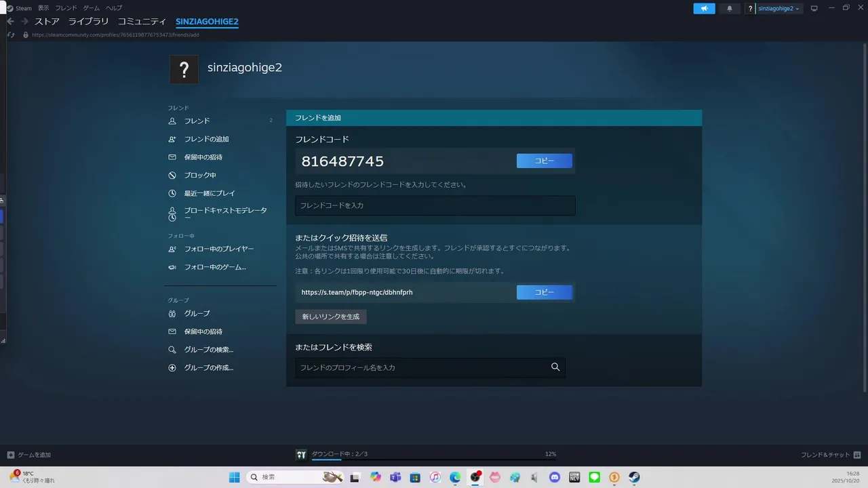This screenshot has width=868, height=488.
Task: Open LINE from the taskbar
Action: tap(595, 477)
